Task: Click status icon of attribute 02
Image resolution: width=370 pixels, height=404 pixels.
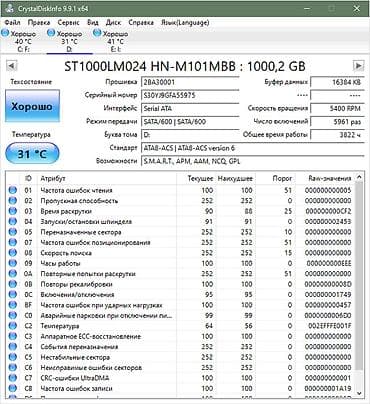Action: [12, 201]
